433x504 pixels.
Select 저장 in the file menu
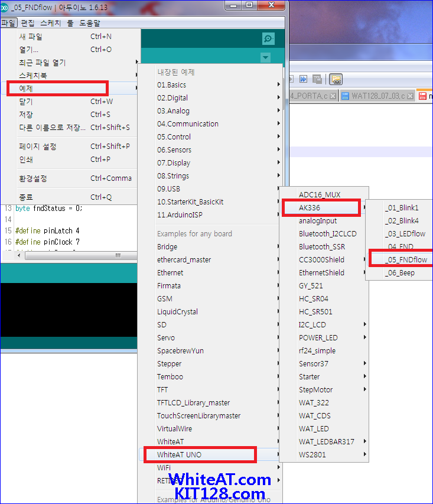73,115
